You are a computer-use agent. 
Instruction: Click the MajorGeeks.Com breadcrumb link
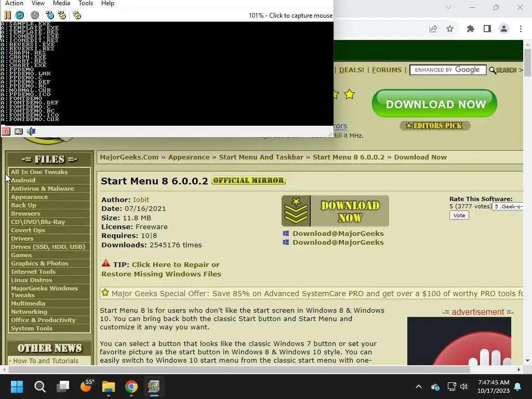pos(129,157)
